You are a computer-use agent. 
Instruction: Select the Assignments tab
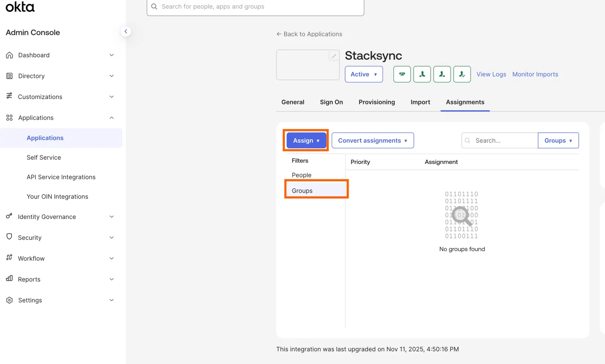click(465, 102)
